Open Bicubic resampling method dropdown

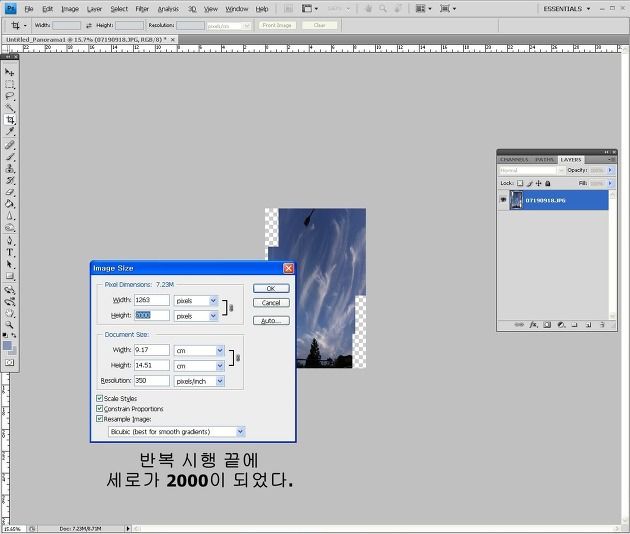click(240, 432)
